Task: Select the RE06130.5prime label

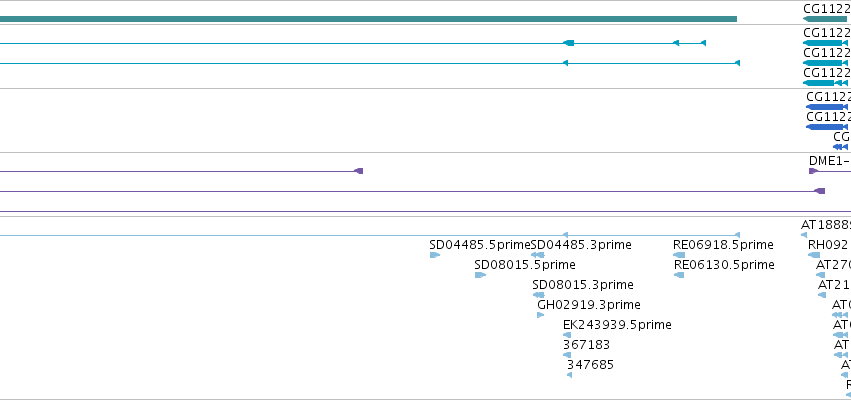Action: coord(724,265)
